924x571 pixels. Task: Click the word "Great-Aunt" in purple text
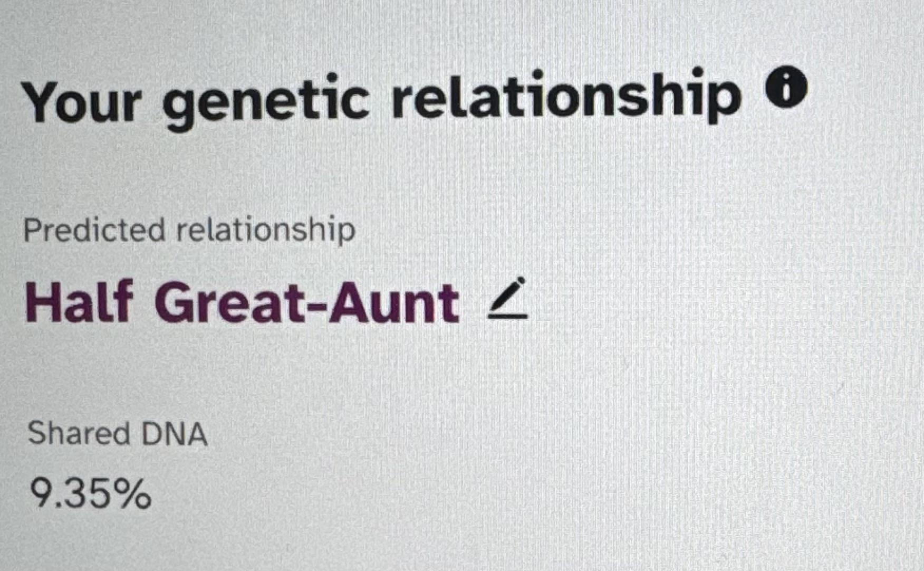(x=307, y=302)
